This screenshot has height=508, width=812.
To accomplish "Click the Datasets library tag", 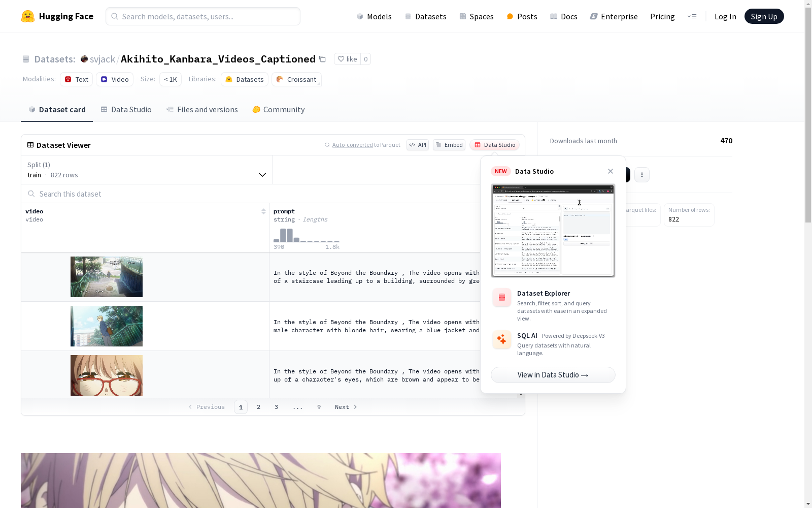I will tap(245, 79).
